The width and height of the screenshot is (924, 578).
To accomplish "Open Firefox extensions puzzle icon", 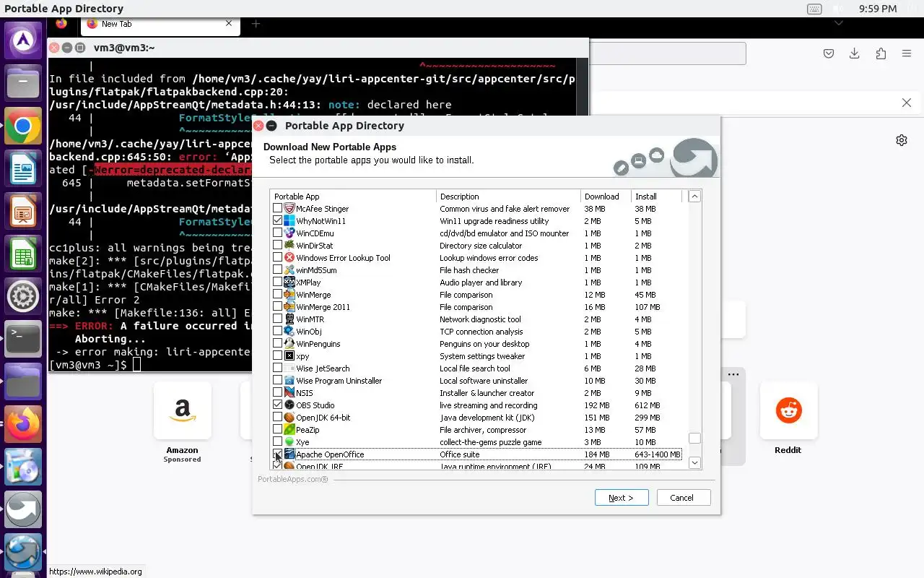I will pyautogui.click(x=881, y=53).
